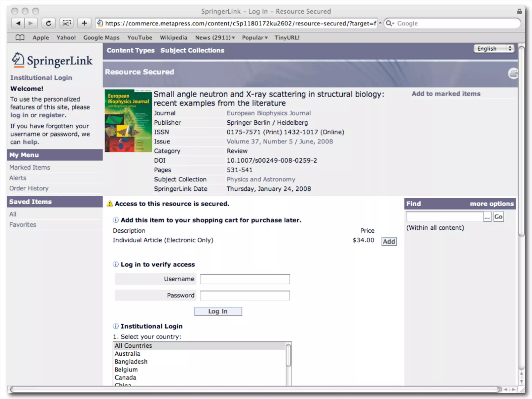Click Add for the Individual Article
The width and height of the screenshot is (532, 399).
click(x=389, y=242)
